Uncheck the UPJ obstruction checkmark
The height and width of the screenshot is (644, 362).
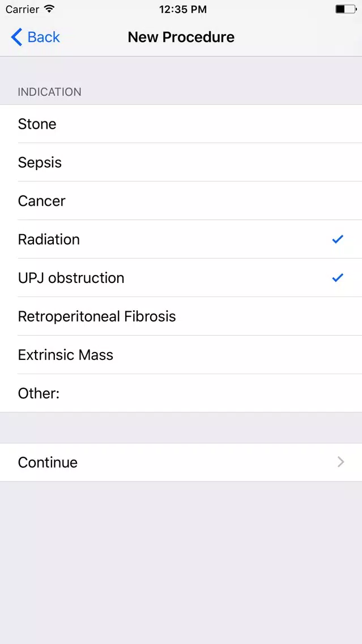click(x=338, y=278)
